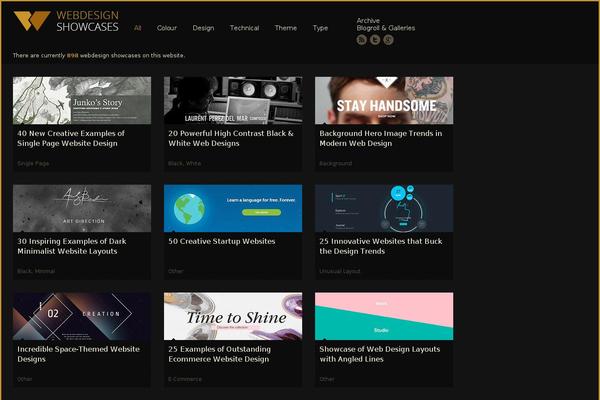Select the Other tag under Startup Websites

point(176,271)
